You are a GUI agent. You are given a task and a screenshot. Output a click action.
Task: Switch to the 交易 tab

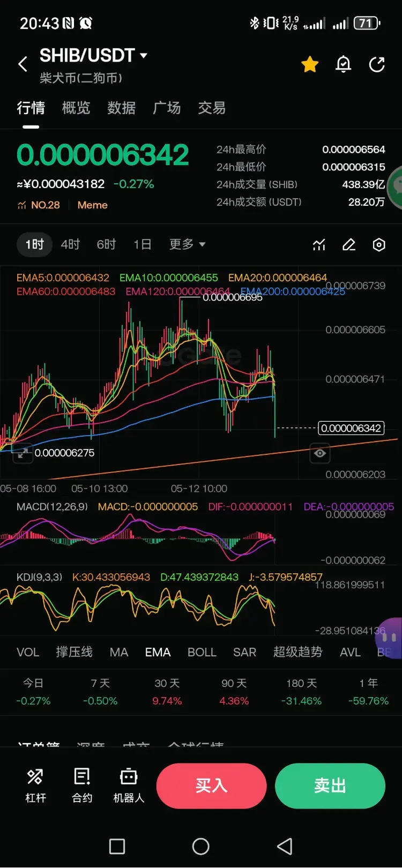tap(212, 108)
